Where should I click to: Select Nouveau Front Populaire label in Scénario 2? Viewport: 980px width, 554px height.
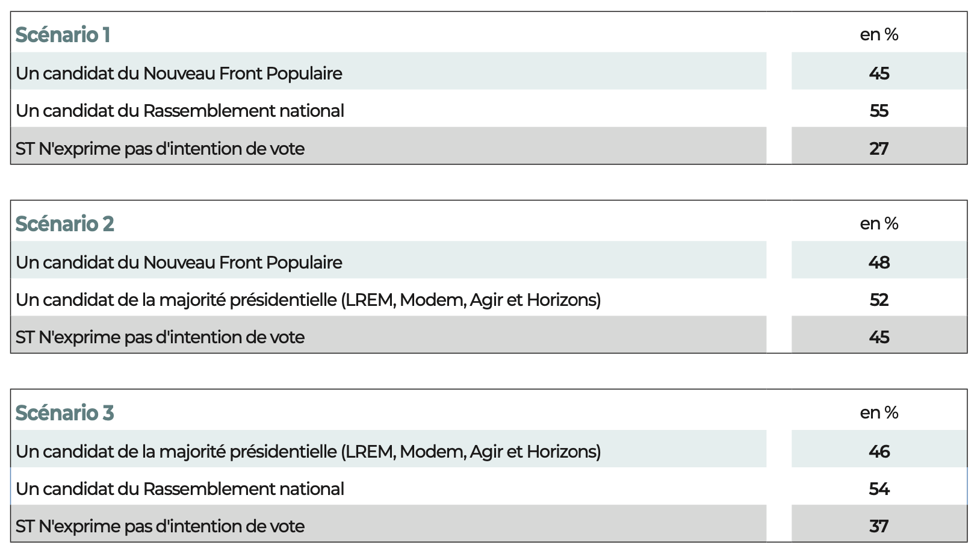pyautogui.click(x=179, y=263)
